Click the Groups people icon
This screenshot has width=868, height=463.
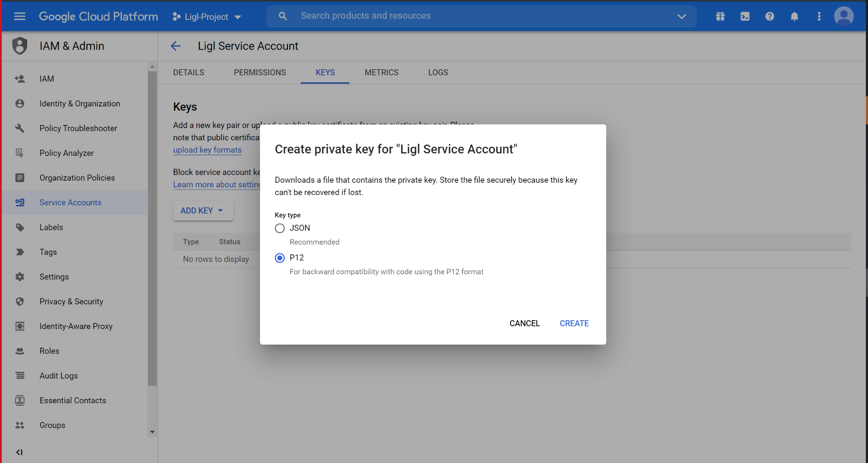coord(19,425)
